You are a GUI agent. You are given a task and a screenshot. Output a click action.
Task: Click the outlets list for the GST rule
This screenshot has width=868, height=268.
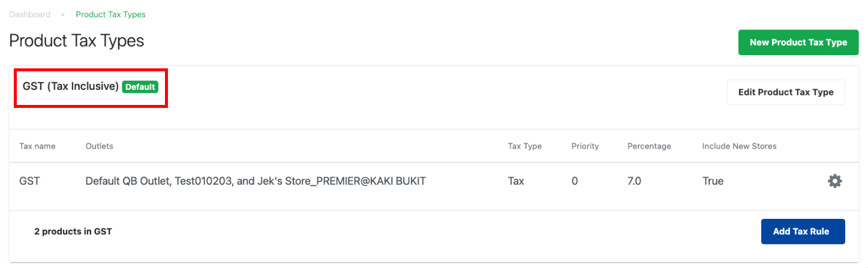pos(256,181)
